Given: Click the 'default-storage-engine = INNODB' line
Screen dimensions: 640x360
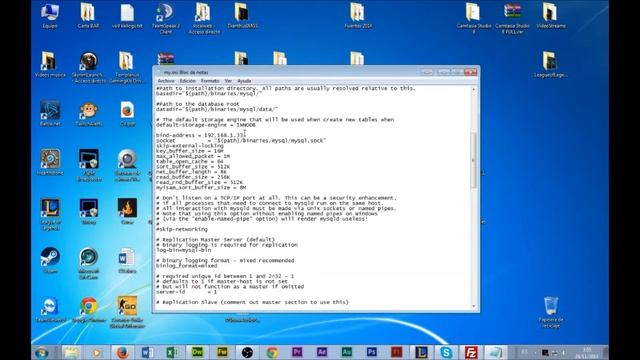Looking at the screenshot, I should click(x=206, y=124).
